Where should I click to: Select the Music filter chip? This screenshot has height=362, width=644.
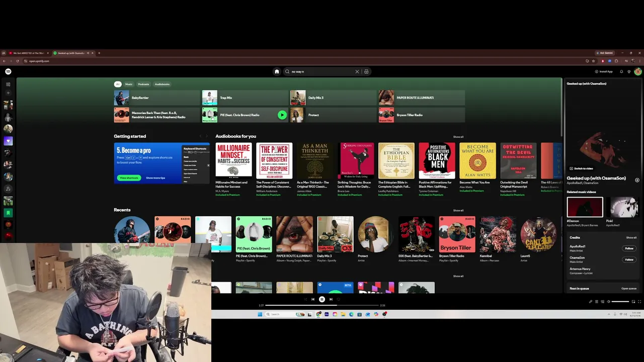tap(129, 84)
